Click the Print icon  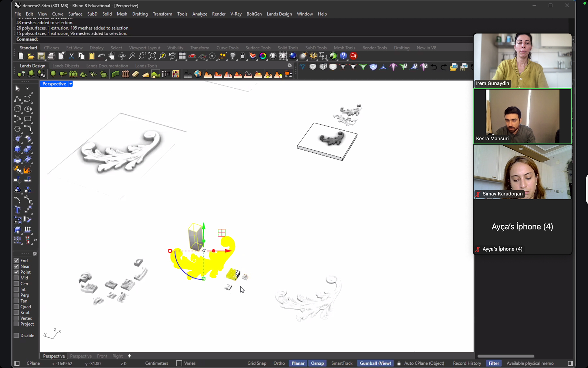pyautogui.click(x=51, y=56)
